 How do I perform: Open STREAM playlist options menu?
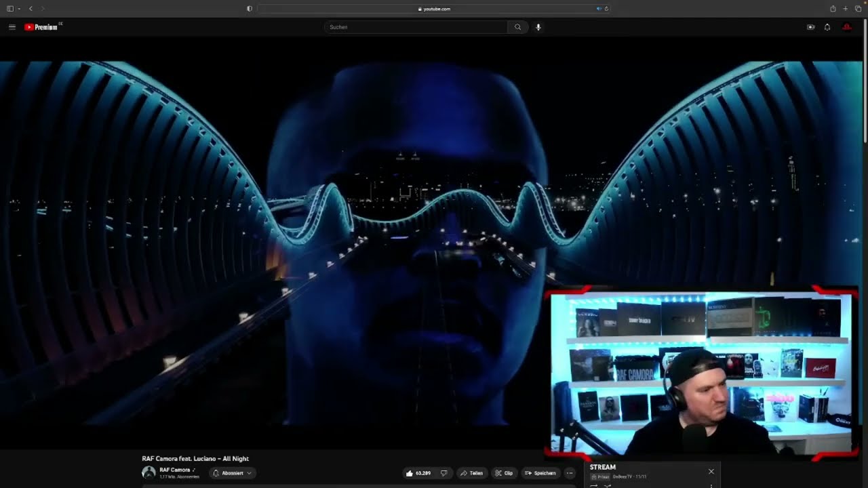click(711, 485)
